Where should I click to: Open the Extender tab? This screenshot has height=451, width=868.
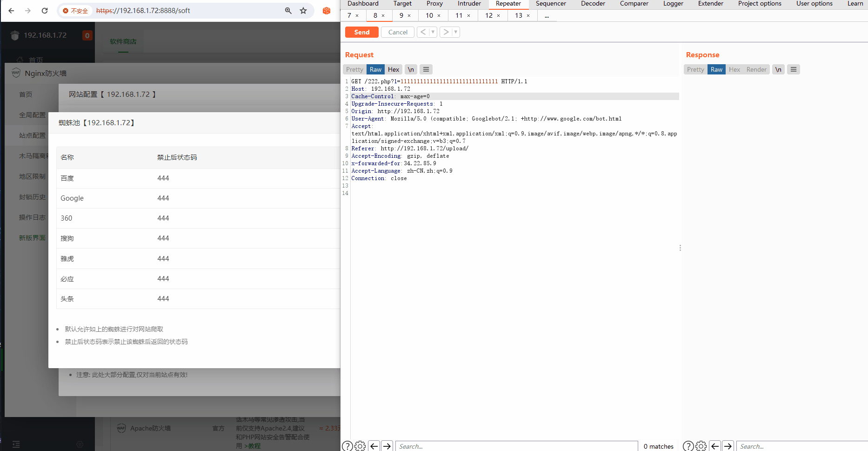click(x=710, y=4)
